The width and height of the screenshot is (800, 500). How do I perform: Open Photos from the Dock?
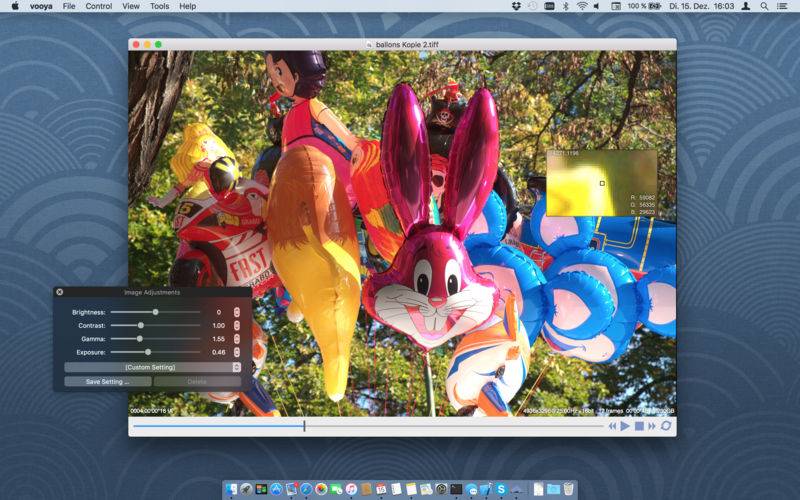(321, 489)
